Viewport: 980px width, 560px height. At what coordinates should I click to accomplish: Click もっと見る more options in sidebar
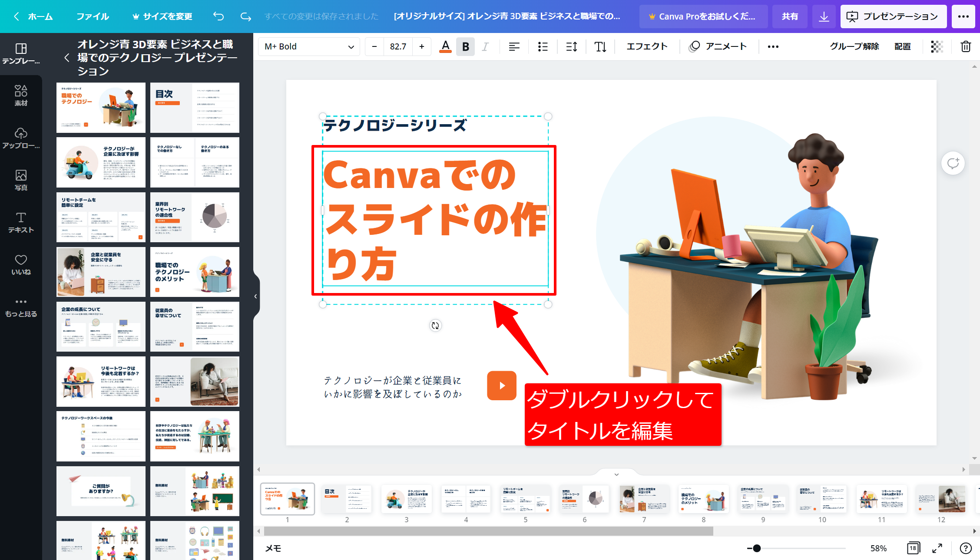21,307
